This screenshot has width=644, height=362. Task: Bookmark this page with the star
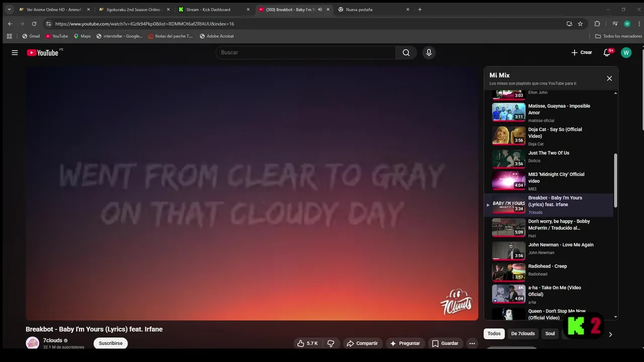click(x=580, y=24)
